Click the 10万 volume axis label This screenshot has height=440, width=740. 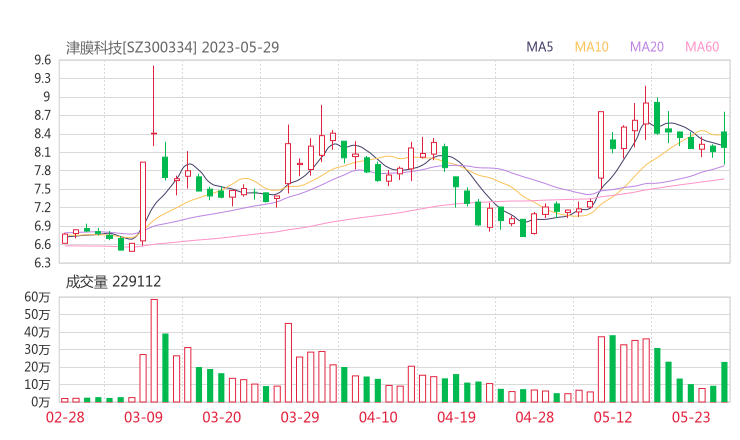pyautogui.click(x=37, y=384)
